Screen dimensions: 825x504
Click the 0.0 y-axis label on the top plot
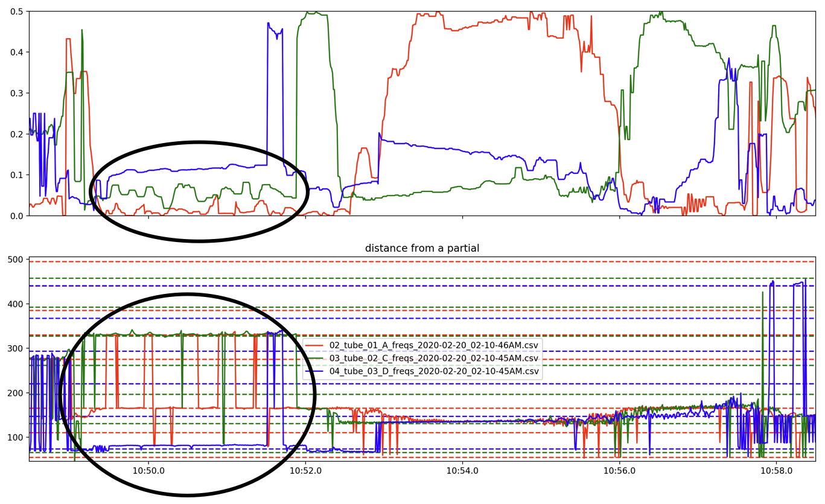coord(16,215)
